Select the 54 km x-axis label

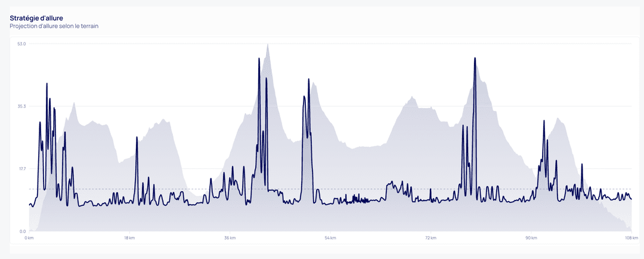[330, 238]
